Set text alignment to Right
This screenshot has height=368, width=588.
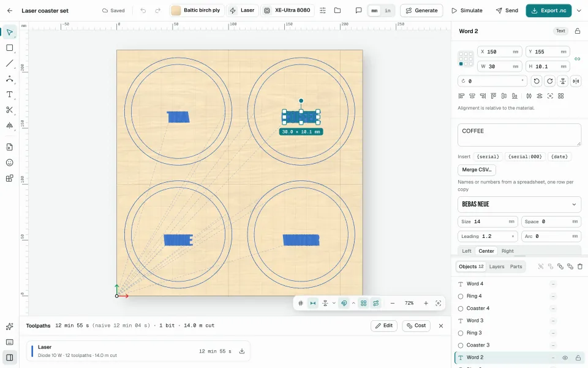click(508, 251)
